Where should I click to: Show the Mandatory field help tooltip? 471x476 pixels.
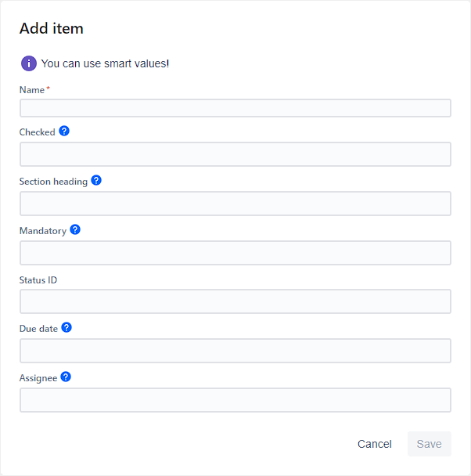(x=75, y=229)
